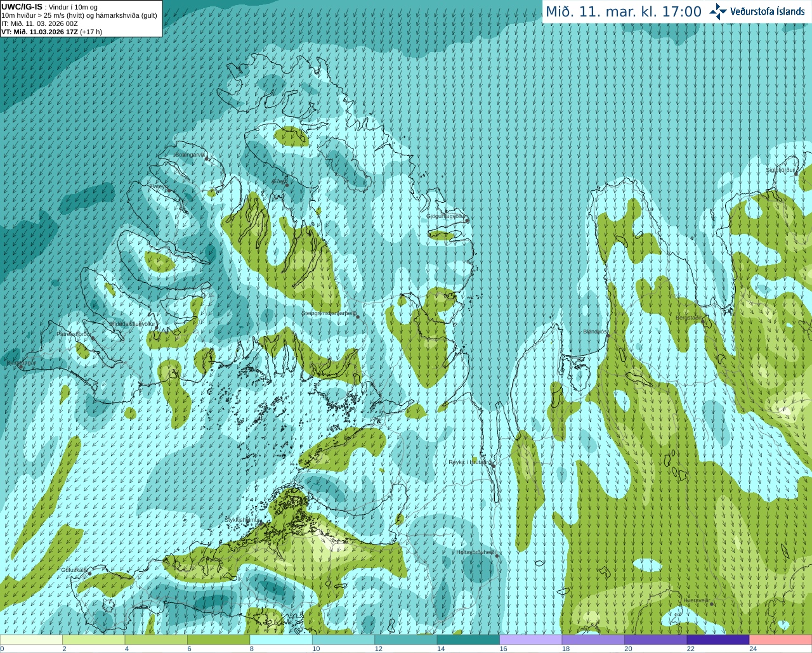812x653 pixels.
Task: Click the legend scale label 4
Action: (127, 649)
